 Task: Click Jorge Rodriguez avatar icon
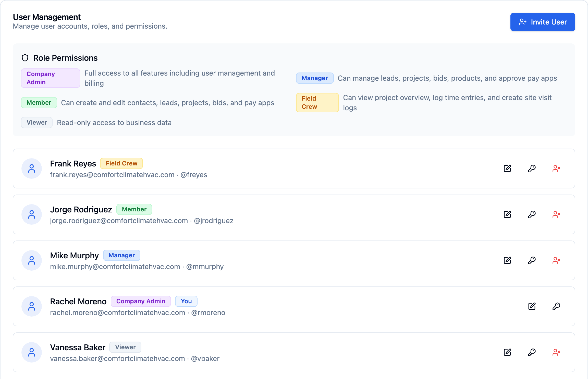coord(32,214)
